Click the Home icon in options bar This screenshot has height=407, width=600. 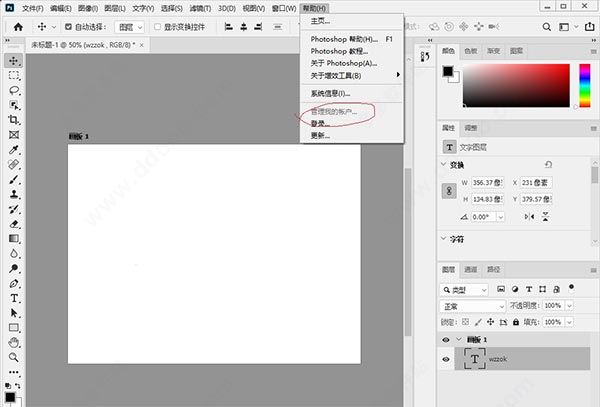tap(18, 27)
